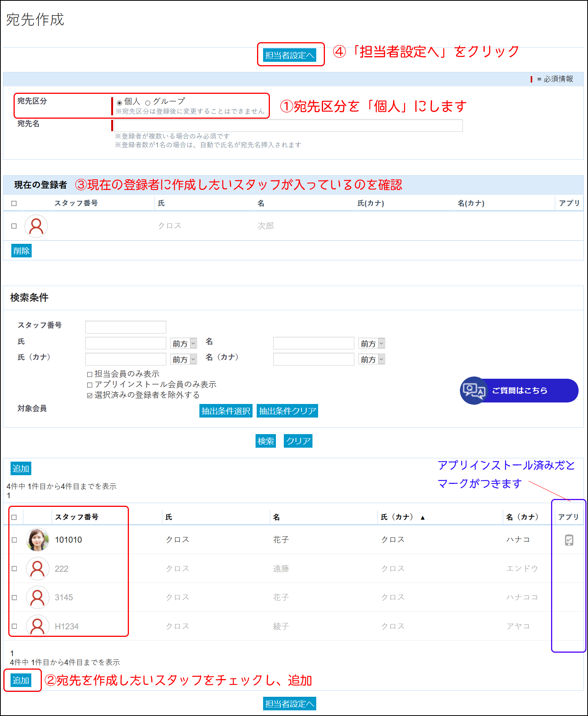Viewport: 588px width, 716px height.
Task: Click the 抽出条件選択 button
Action: click(x=226, y=411)
